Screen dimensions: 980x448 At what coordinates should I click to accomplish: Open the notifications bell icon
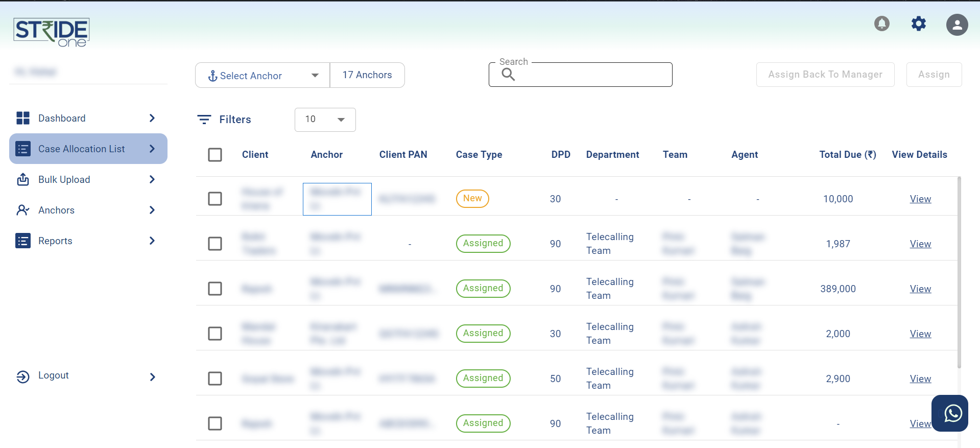[882, 23]
